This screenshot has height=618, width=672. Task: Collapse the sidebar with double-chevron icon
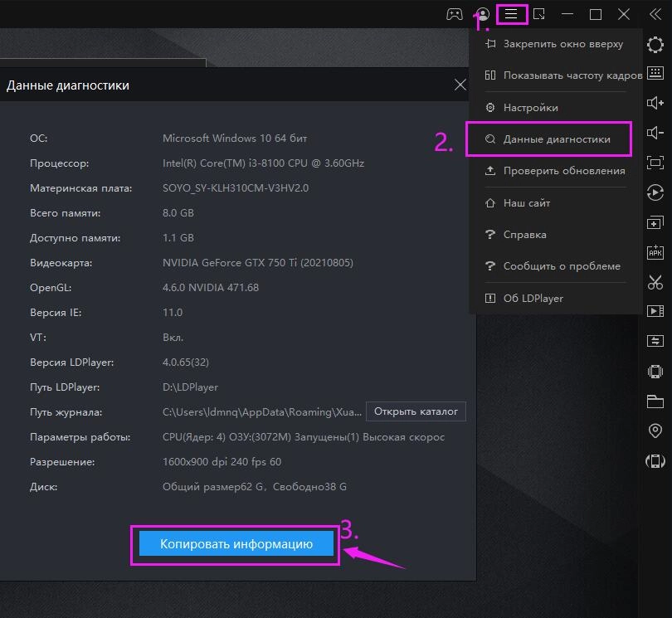point(655,14)
